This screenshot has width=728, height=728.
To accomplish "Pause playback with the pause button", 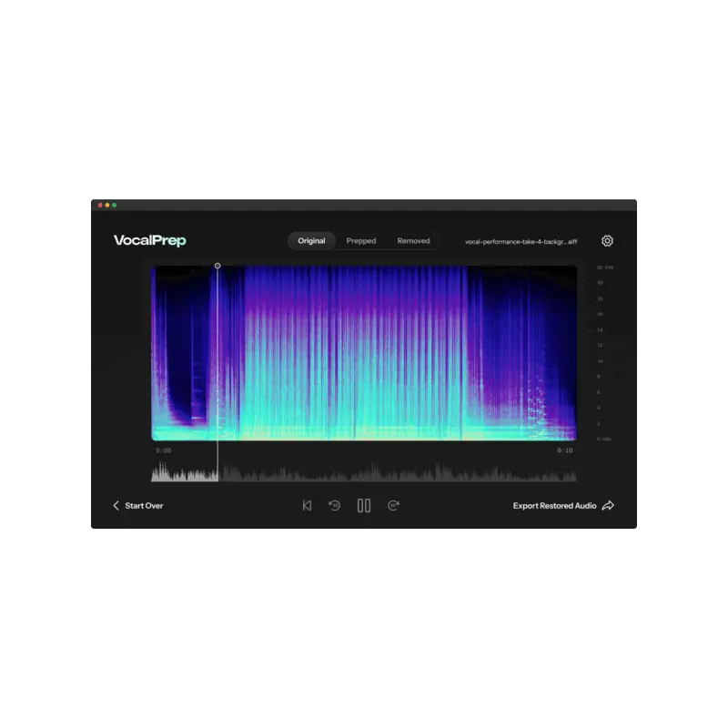I will 363,505.
